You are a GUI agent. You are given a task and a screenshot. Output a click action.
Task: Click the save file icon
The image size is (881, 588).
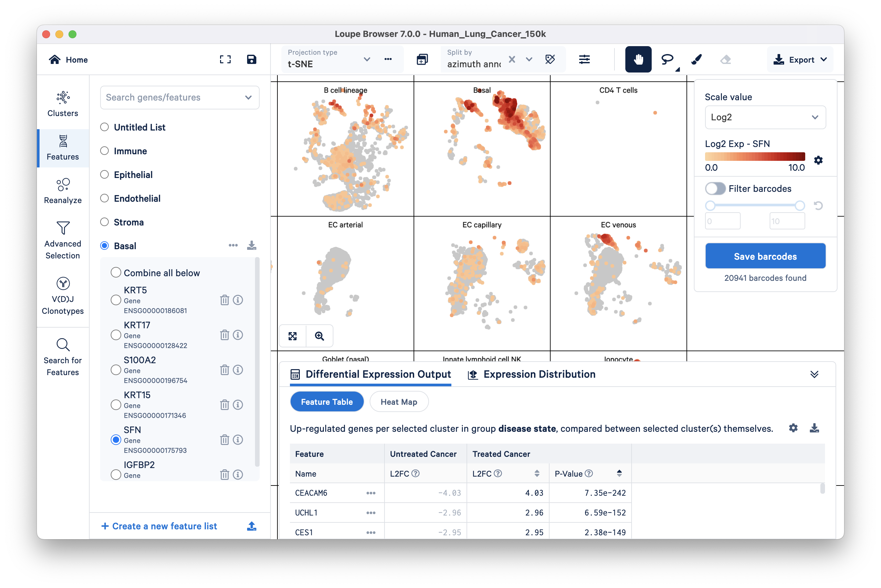pos(251,59)
